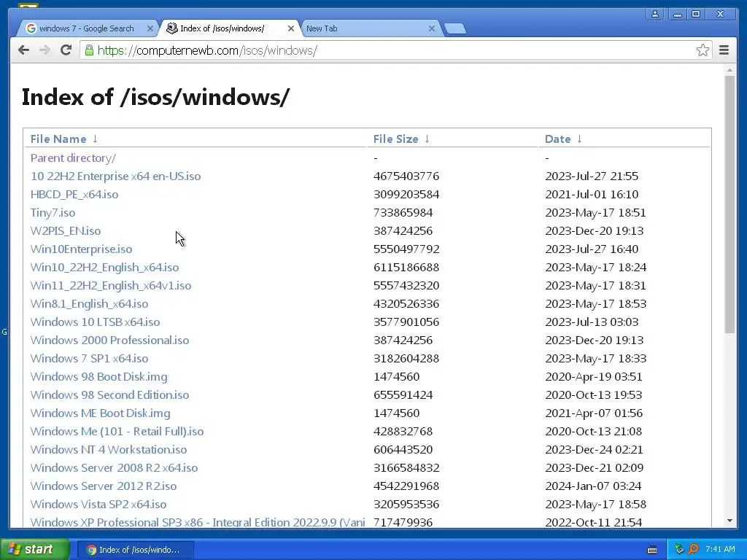Open a new tab with the new tab button
Screen dimensions: 747x560
pos(455,29)
